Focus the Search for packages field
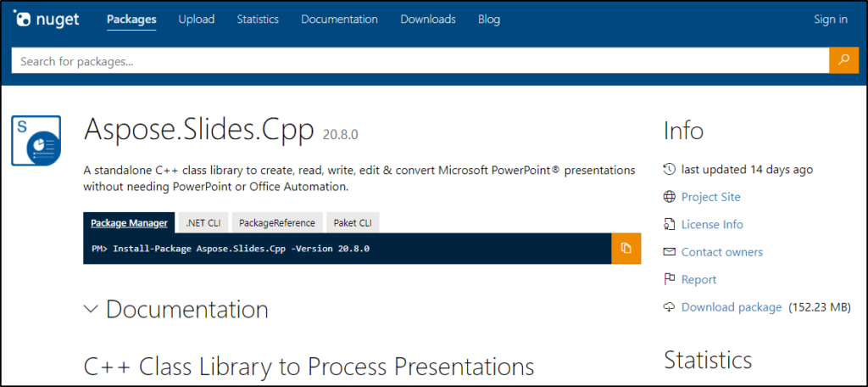The height and width of the screenshot is (387, 868). pyautogui.click(x=420, y=61)
